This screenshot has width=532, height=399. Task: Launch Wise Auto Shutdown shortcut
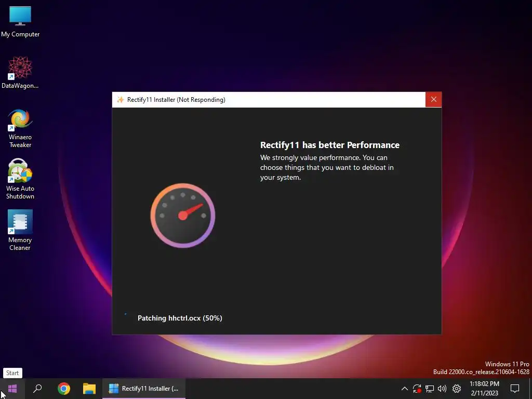[x=20, y=179]
